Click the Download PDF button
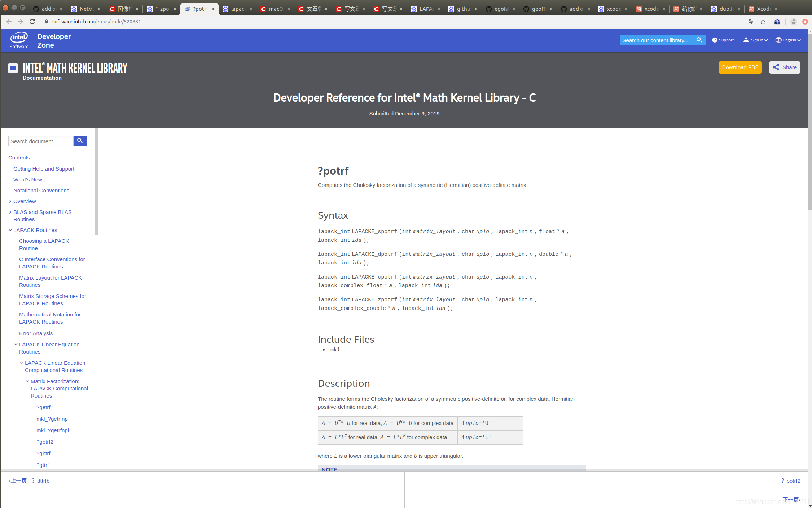This screenshot has width=812, height=508. pyautogui.click(x=740, y=67)
